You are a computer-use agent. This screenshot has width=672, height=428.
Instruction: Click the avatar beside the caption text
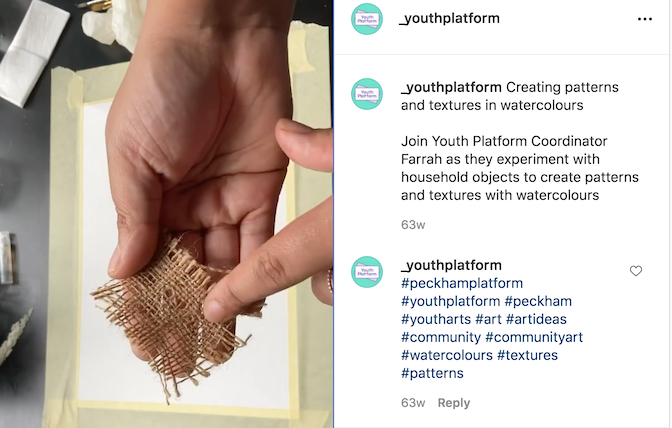pyautogui.click(x=367, y=94)
